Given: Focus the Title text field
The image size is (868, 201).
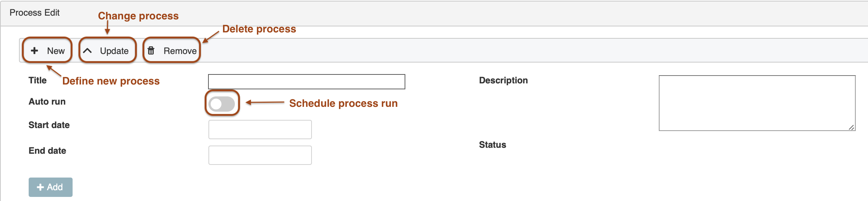Looking at the screenshot, I should pyautogui.click(x=306, y=82).
